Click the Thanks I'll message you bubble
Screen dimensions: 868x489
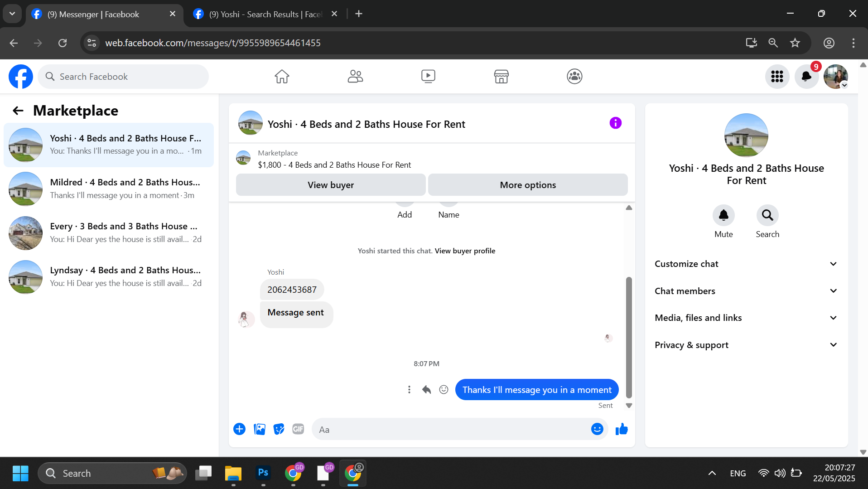click(x=537, y=390)
